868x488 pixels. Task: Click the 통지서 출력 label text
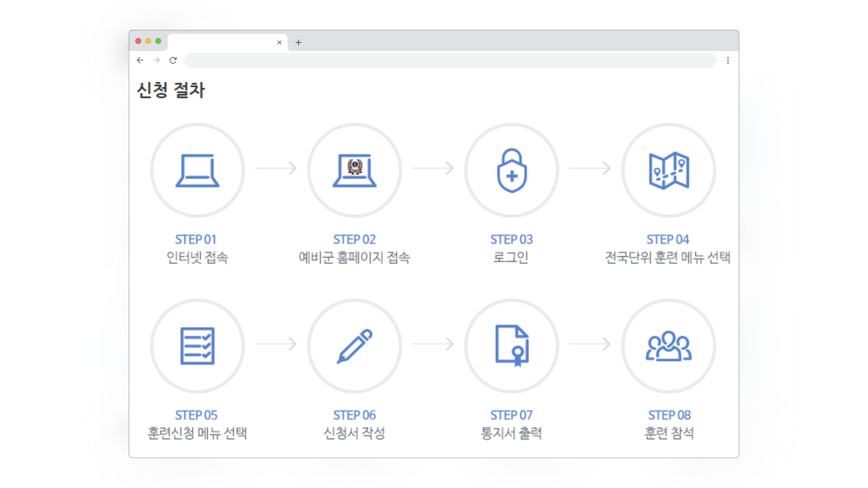(511, 433)
